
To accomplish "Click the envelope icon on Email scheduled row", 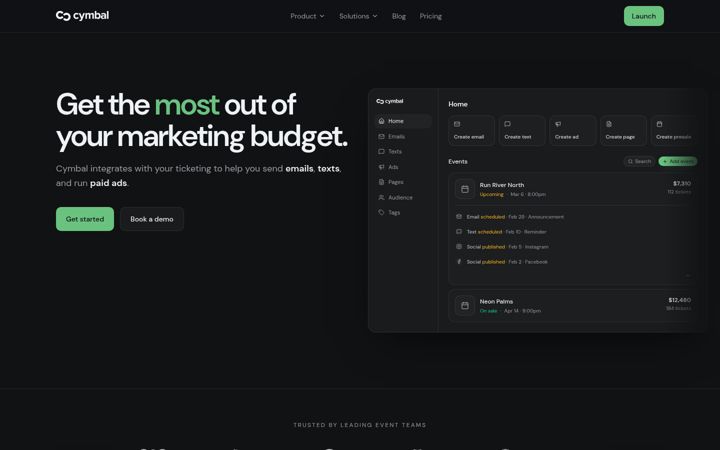I will point(459,216).
